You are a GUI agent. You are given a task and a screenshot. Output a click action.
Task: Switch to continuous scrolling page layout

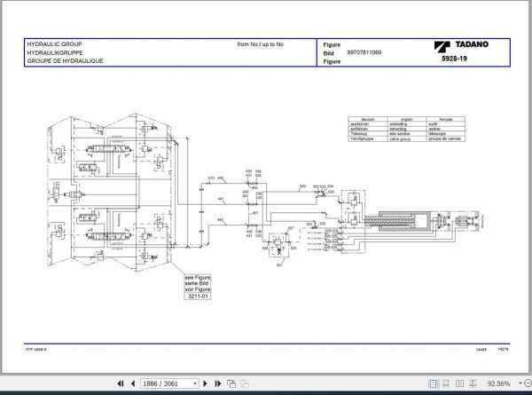coord(446,383)
